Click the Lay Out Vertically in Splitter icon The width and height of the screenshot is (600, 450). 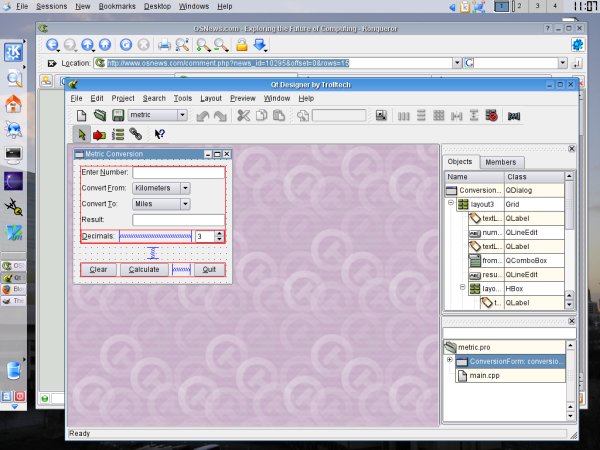click(474, 115)
